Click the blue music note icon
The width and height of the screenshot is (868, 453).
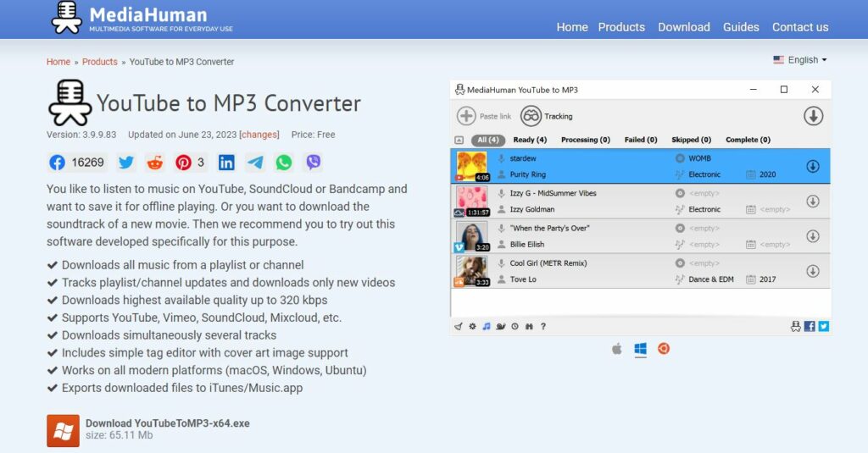point(486,326)
